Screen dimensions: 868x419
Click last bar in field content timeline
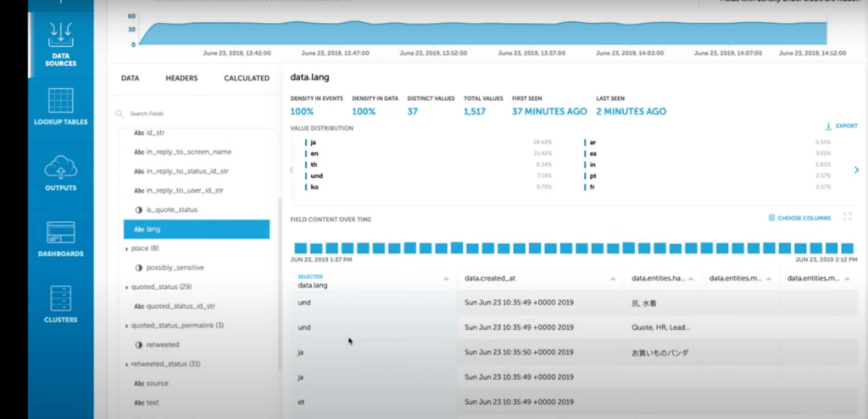tap(847, 249)
